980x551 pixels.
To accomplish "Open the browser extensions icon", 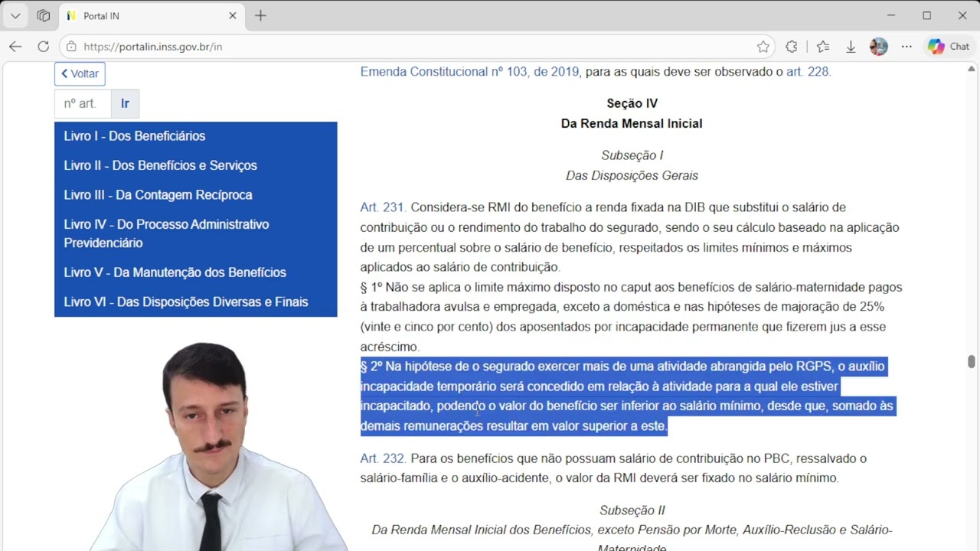I will [x=792, y=47].
